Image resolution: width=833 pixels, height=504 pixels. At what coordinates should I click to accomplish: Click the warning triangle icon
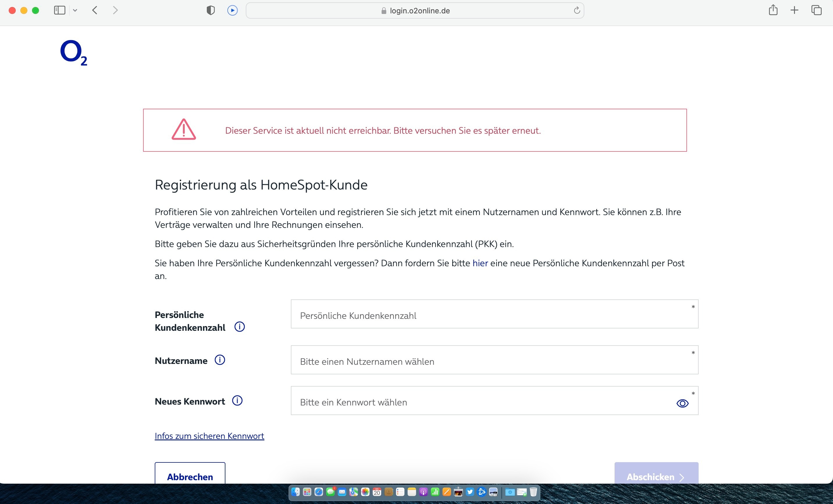(x=184, y=129)
